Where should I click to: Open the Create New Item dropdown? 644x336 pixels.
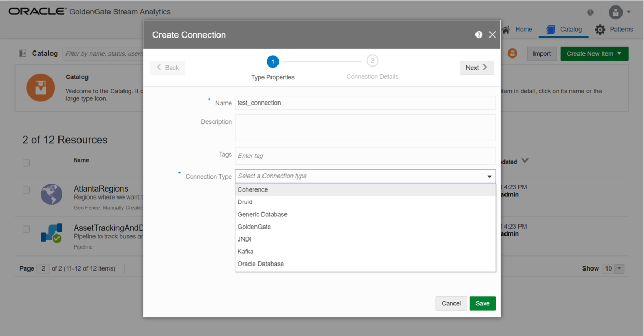pyautogui.click(x=595, y=54)
